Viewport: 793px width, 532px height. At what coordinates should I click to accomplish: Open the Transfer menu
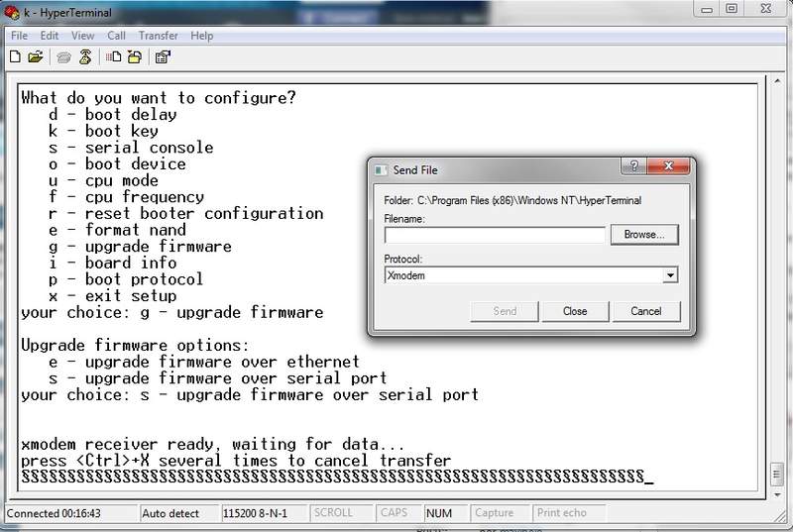pyautogui.click(x=159, y=36)
